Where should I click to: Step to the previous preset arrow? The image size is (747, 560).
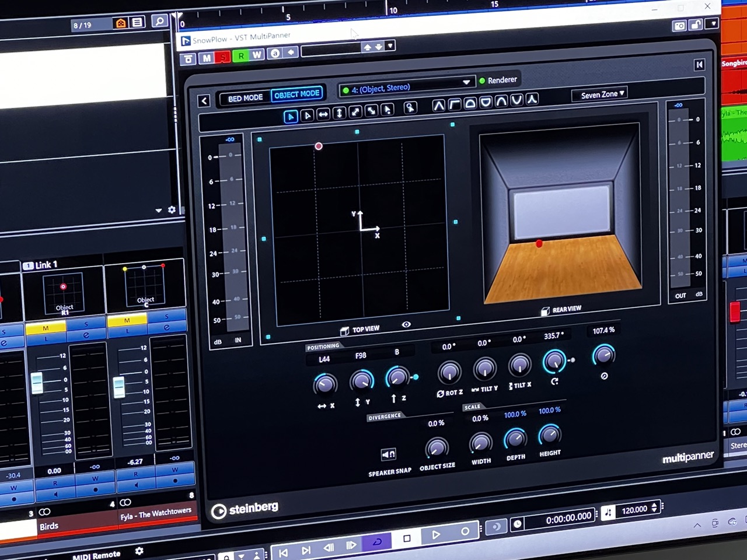[367, 47]
